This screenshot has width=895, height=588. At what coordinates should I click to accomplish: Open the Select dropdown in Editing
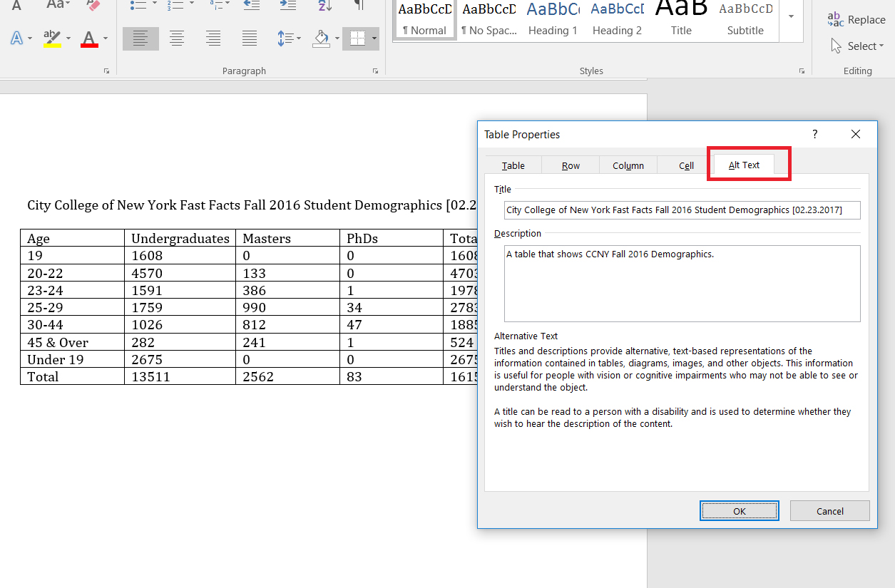(856, 46)
